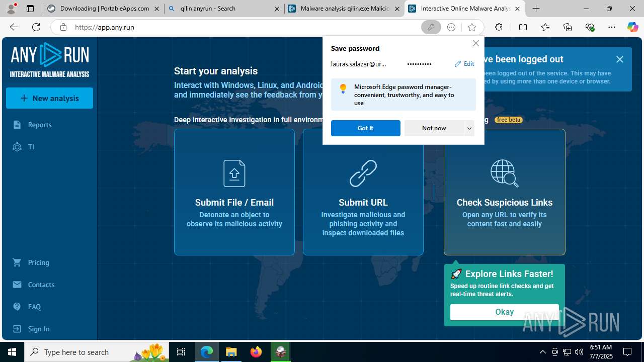Close the Save password popup
This screenshot has height=362, width=644.
click(x=476, y=43)
